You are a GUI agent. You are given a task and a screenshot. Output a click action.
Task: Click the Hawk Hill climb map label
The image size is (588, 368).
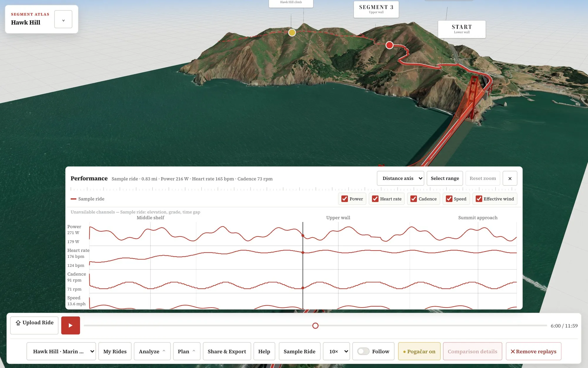pos(291,3)
